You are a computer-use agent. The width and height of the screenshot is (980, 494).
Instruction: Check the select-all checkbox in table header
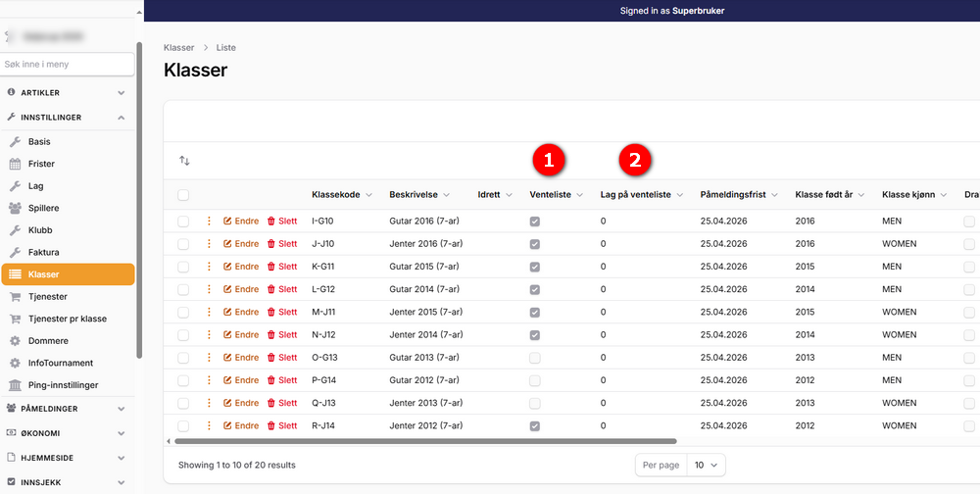183,195
